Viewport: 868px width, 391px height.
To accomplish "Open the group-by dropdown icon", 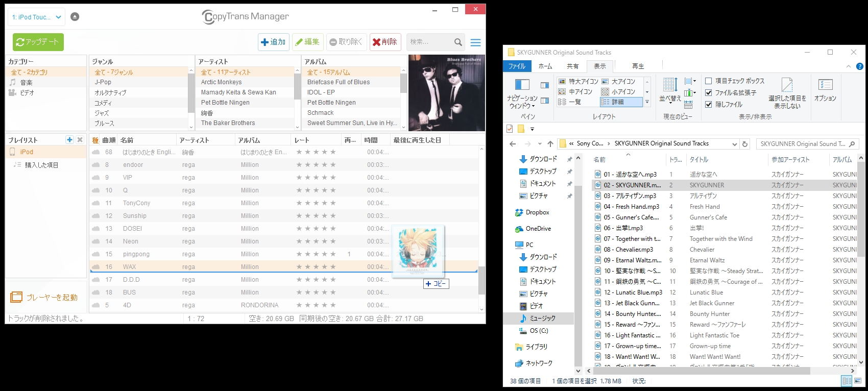I will 690,81.
